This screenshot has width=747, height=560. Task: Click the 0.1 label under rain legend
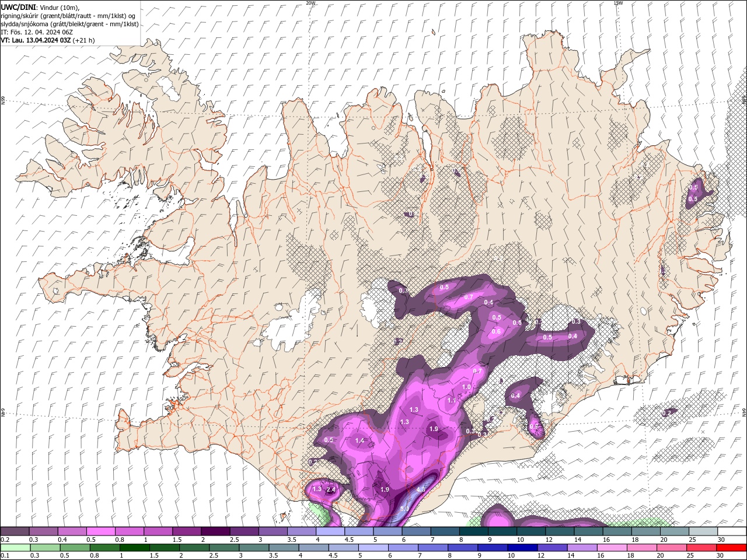click(x=5, y=556)
